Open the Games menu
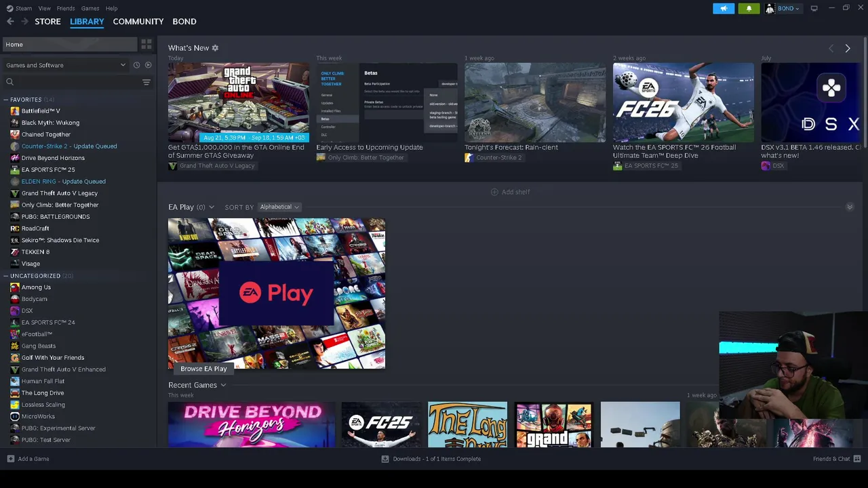This screenshot has width=868, height=488. (x=90, y=8)
